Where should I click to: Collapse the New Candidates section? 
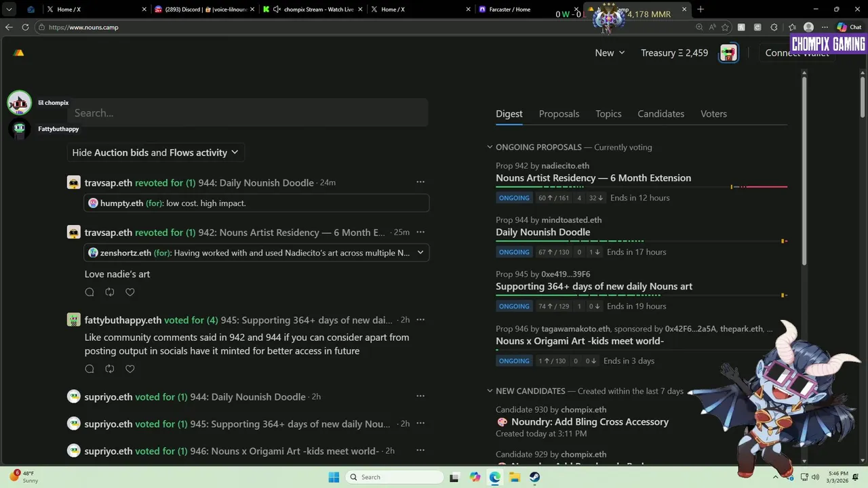490,391
